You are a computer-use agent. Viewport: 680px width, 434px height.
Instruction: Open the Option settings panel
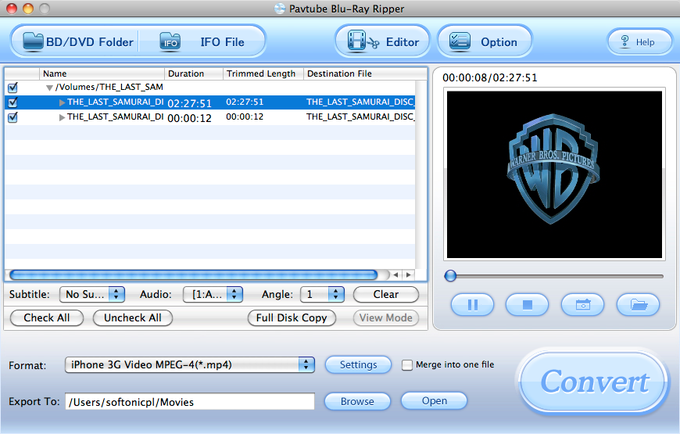click(484, 42)
